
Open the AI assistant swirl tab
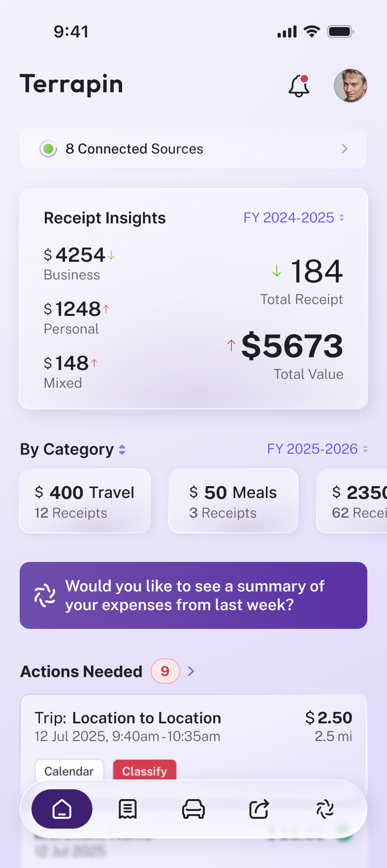coord(325,809)
